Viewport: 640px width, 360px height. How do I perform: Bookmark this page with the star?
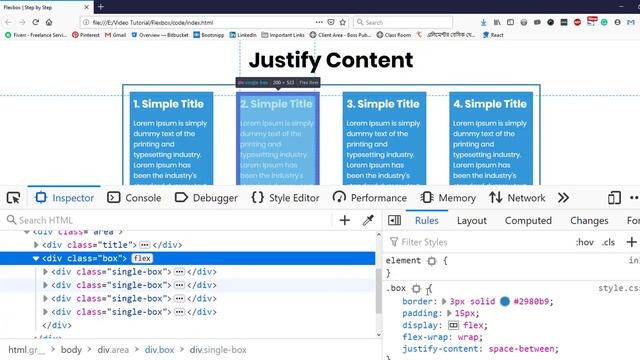click(343, 22)
